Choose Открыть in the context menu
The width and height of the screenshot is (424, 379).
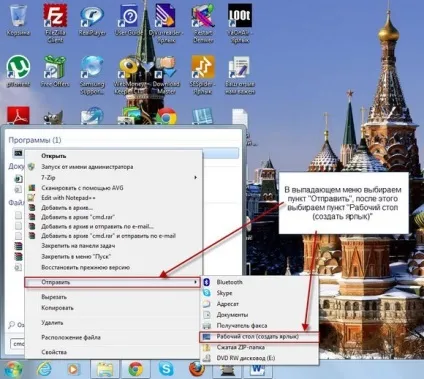point(113,156)
